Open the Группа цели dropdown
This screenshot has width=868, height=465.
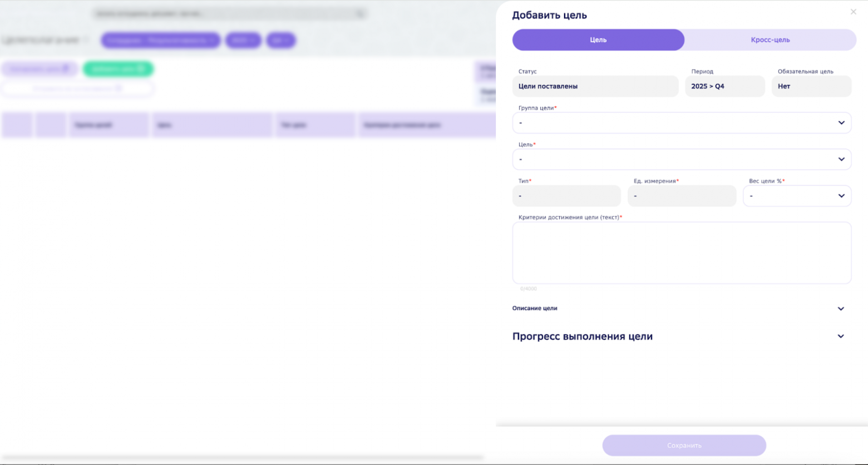tap(682, 123)
